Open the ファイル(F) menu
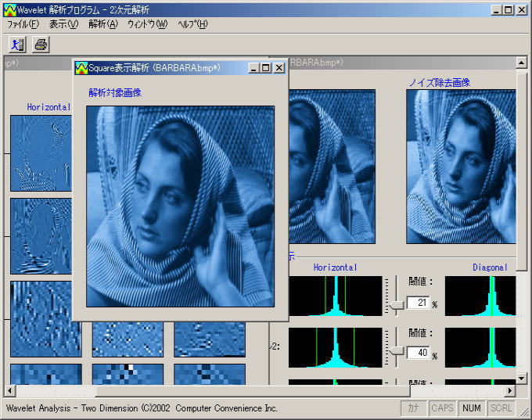 [23, 24]
